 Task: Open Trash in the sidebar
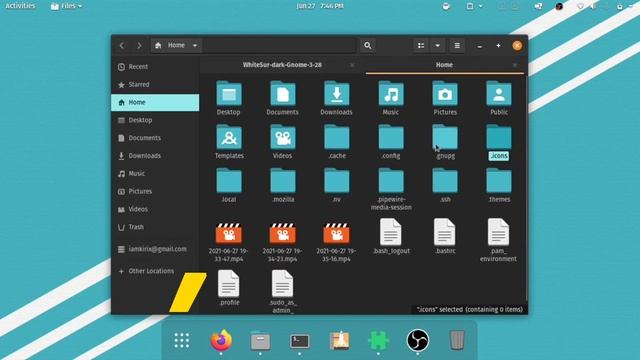155,227
